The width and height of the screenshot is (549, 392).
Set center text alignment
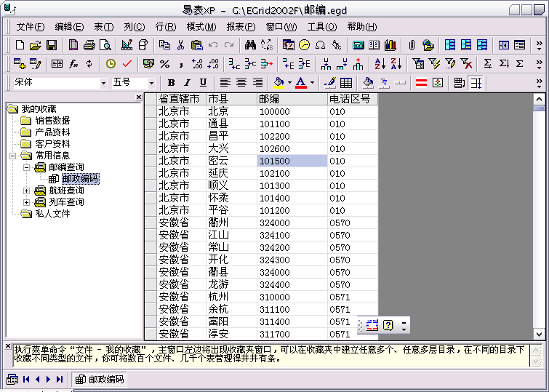tap(241, 83)
